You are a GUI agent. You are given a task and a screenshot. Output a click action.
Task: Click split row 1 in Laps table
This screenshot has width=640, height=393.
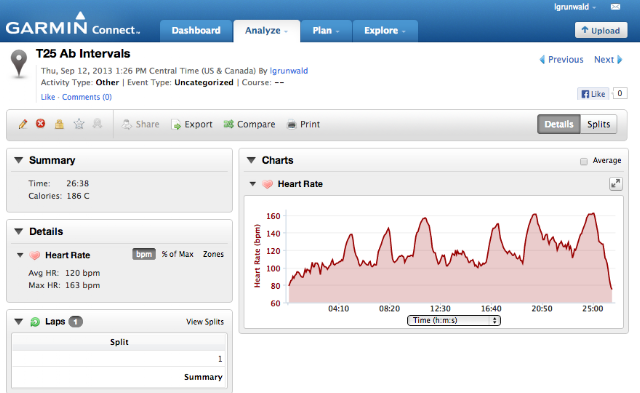(119, 359)
